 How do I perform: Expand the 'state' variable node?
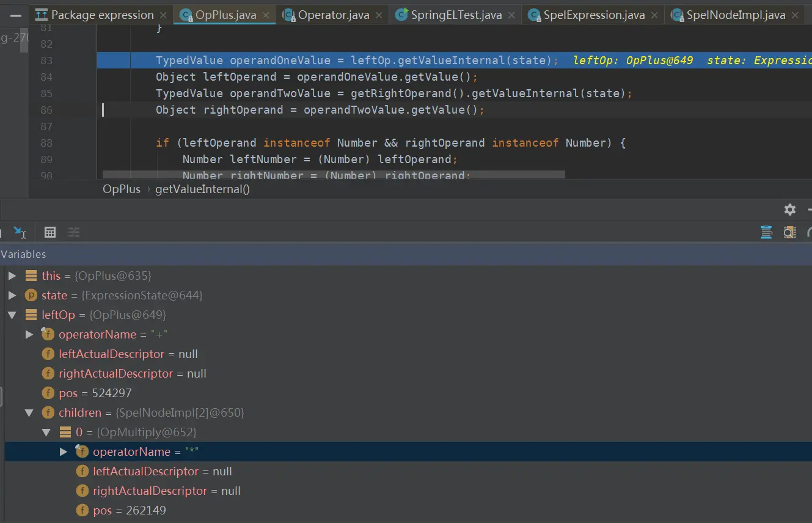click(x=12, y=295)
